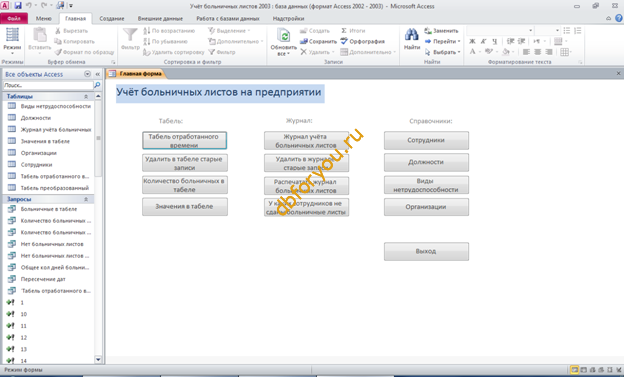The width and height of the screenshot is (624, 377).
Task: Switch to the Создание tab
Action: (x=112, y=18)
